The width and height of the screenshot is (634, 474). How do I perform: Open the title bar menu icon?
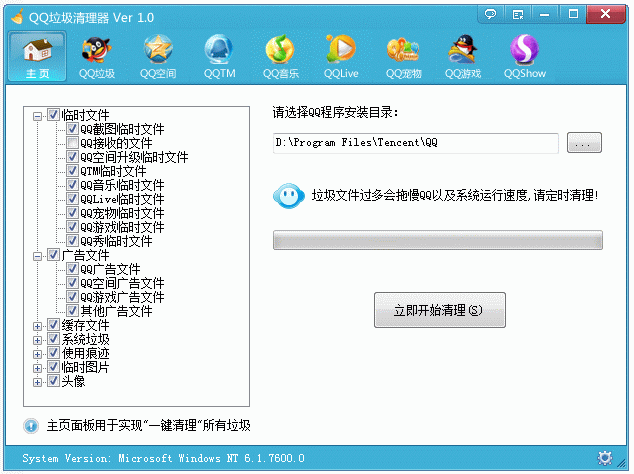point(518,15)
